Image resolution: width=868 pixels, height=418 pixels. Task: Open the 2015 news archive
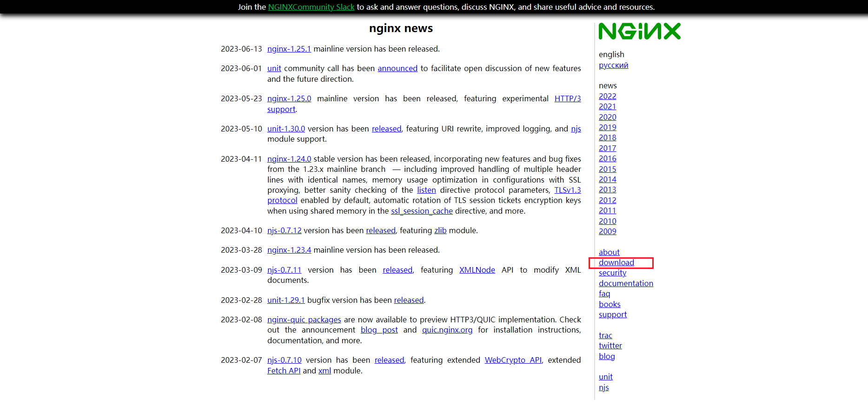607,169
